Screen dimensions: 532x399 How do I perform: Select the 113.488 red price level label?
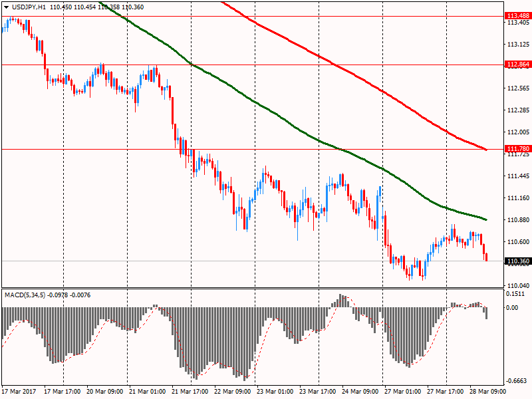point(518,15)
